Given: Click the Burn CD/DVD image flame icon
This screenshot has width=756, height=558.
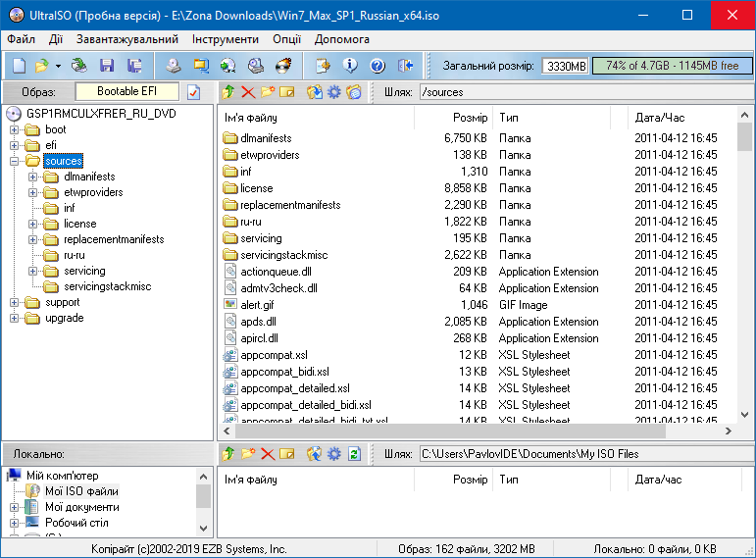Looking at the screenshot, I should click(x=283, y=65).
